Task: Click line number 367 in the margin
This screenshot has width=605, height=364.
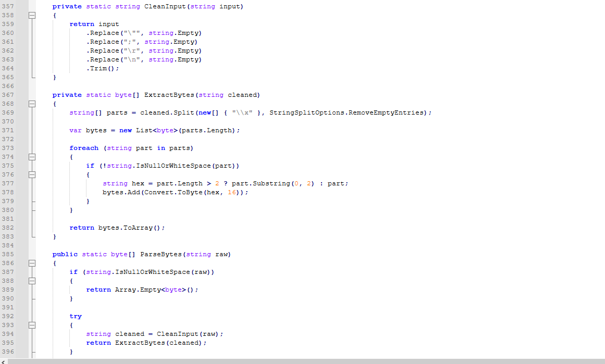Action: click(x=8, y=95)
